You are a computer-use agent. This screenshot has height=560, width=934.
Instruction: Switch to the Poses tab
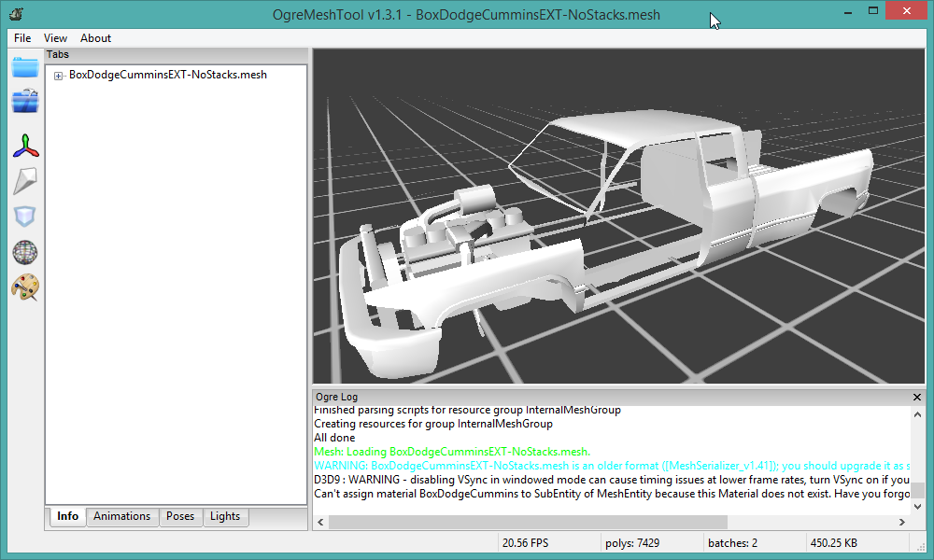point(180,516)
